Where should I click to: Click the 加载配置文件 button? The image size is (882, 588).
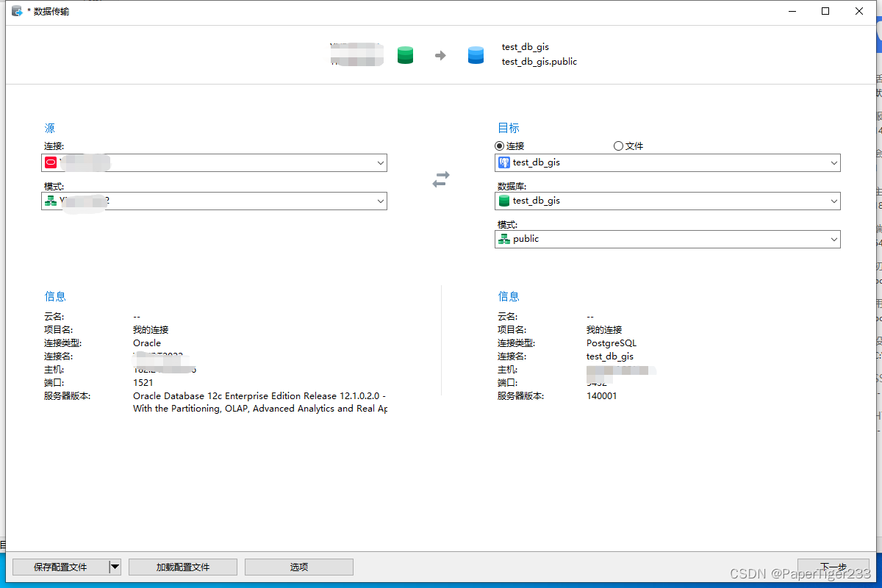tap(182, 567)
